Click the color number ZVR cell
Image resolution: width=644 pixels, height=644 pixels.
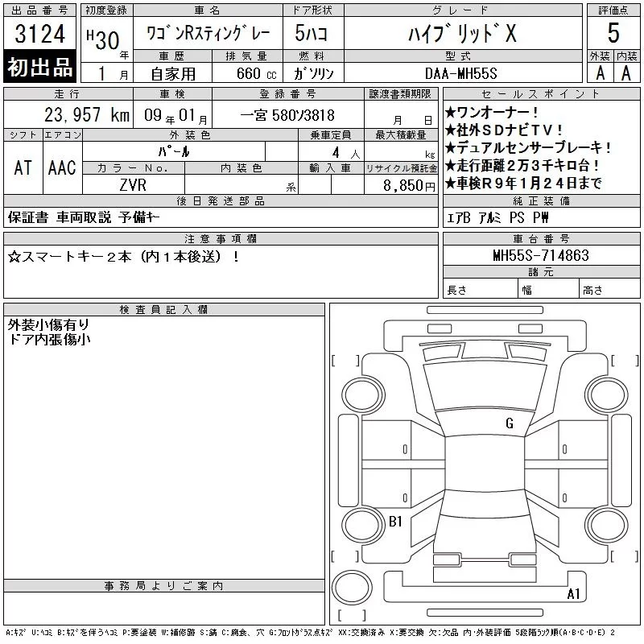pyautogui.click(x=133, y=185)
